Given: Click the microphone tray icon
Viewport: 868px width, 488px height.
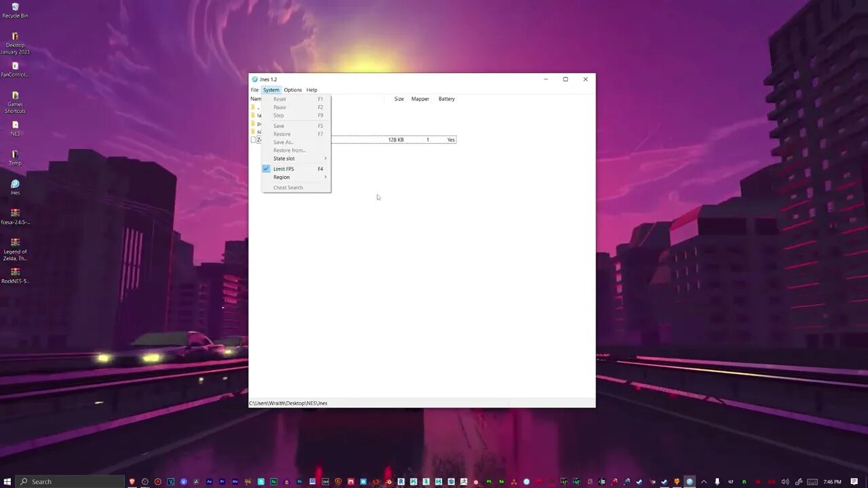Looking at the screenshot, I should click(717, 481).
